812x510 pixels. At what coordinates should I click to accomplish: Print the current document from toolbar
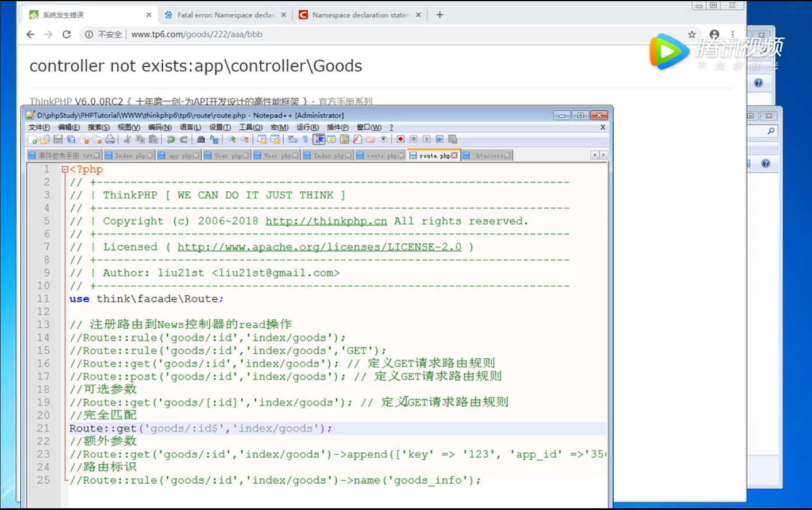click(x=110, y=139)
